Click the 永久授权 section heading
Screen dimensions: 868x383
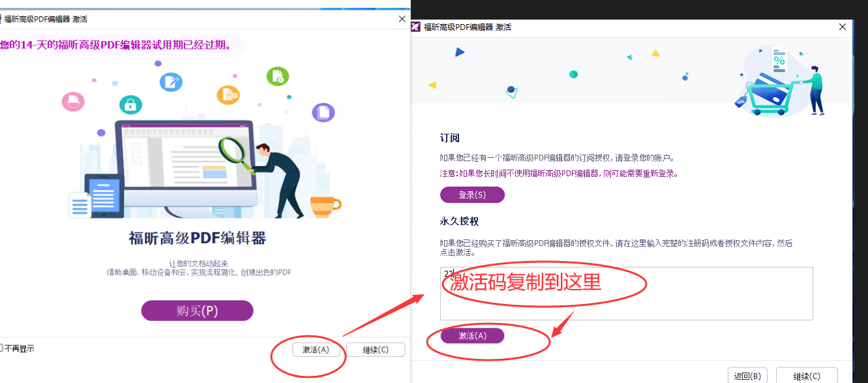click(460, 221)
